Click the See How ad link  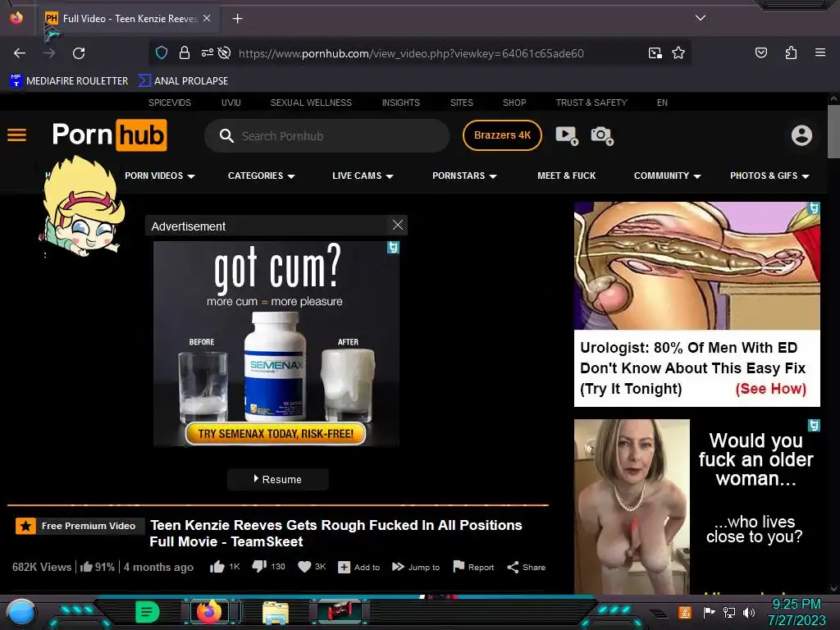pos(770,388)
